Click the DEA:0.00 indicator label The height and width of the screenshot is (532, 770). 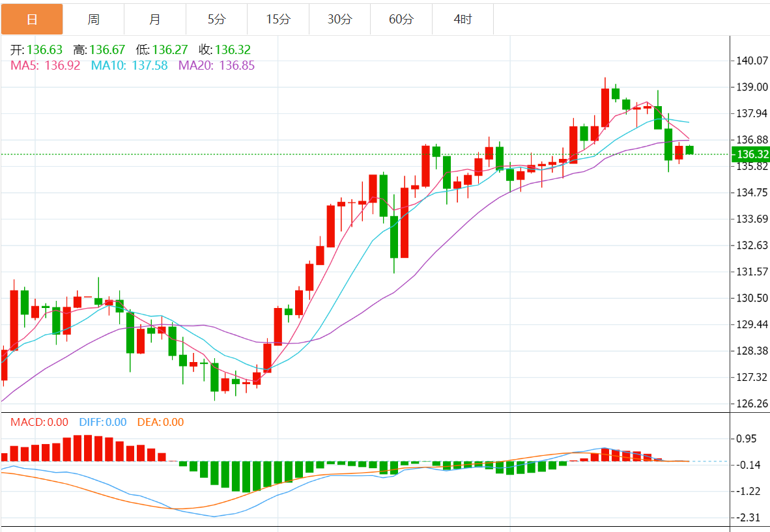point(161,423)
